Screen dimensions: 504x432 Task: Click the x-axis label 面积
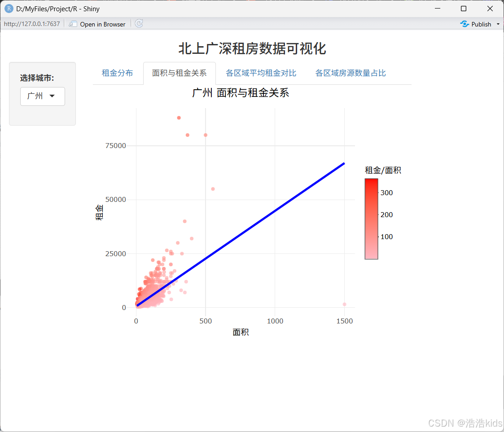tap(241, 332)
